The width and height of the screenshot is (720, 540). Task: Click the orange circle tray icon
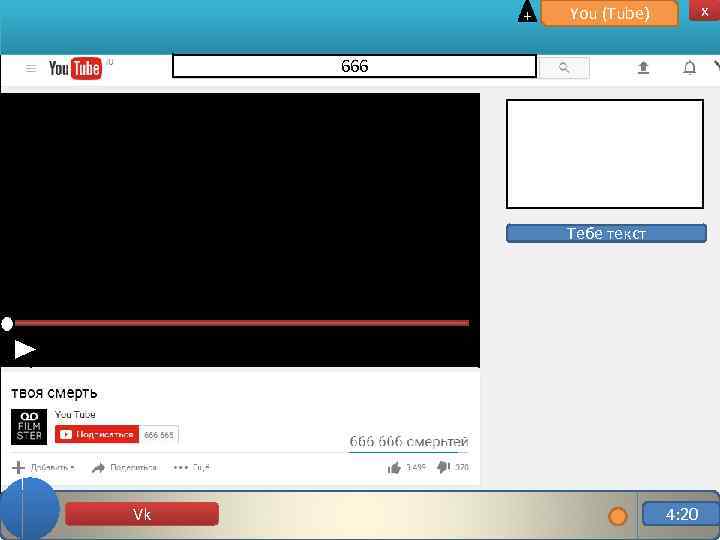click(618, 516)
